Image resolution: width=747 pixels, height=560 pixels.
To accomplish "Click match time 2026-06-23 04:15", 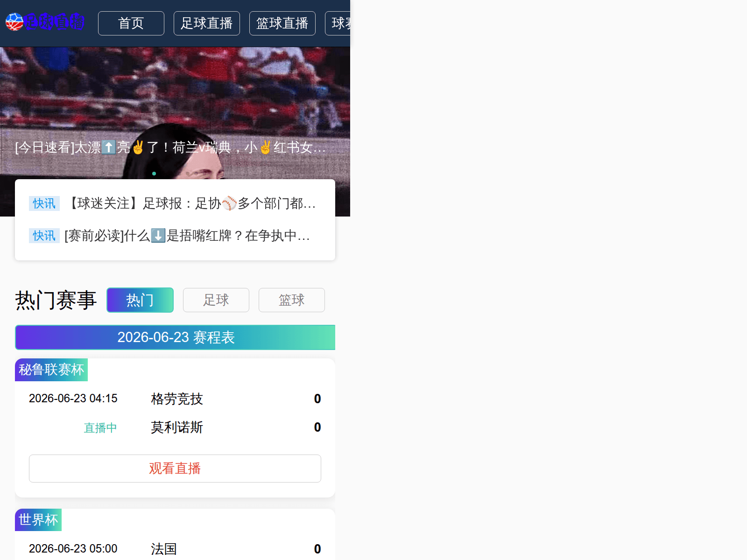I will [x=73, y=399].
